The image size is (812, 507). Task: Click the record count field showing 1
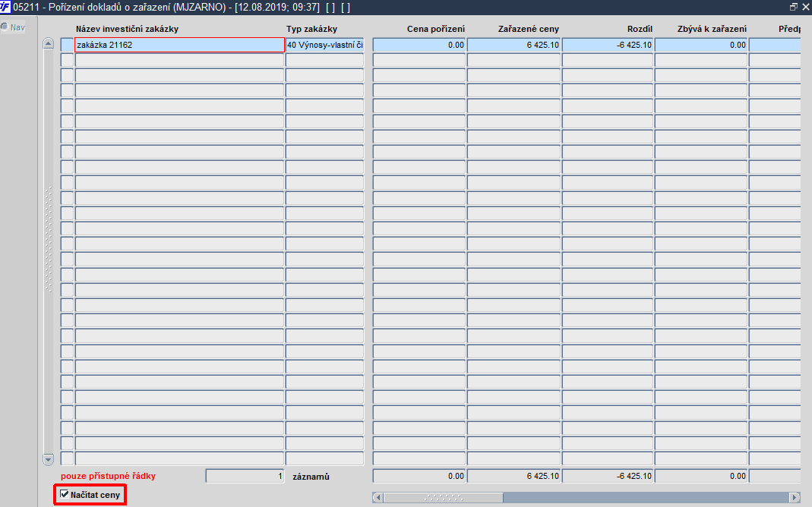coord(245,476)
